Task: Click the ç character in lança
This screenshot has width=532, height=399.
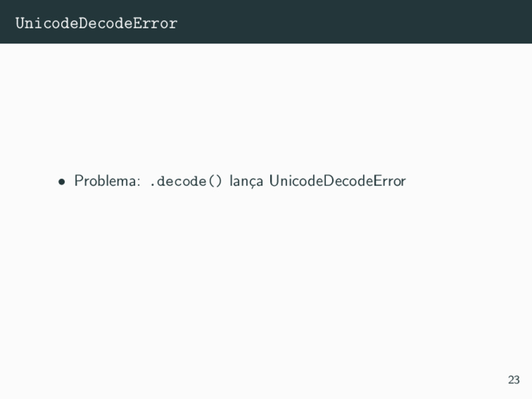Action: click(x=252, y=183)
